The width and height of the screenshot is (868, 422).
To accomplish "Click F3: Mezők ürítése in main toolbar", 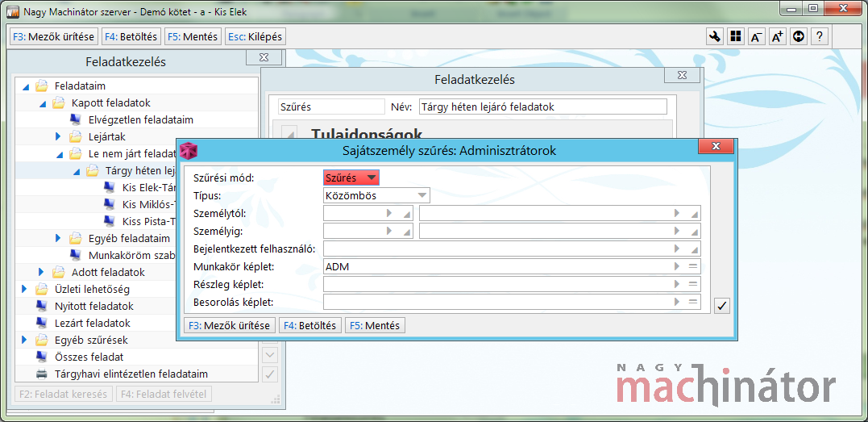I will coord(54,37).
